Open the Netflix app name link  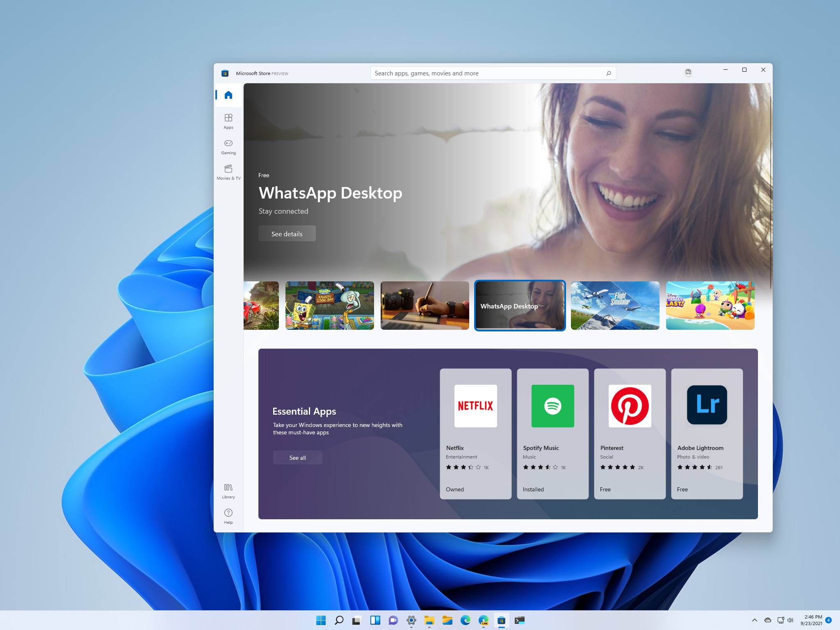point(455,448)
